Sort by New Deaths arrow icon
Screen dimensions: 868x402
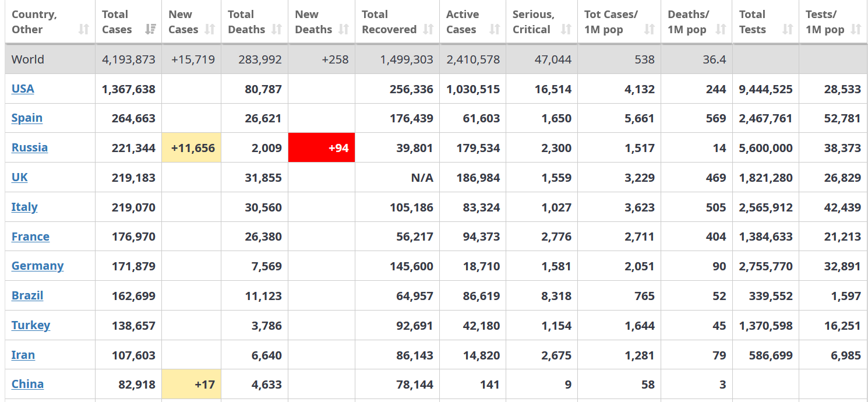344,29
